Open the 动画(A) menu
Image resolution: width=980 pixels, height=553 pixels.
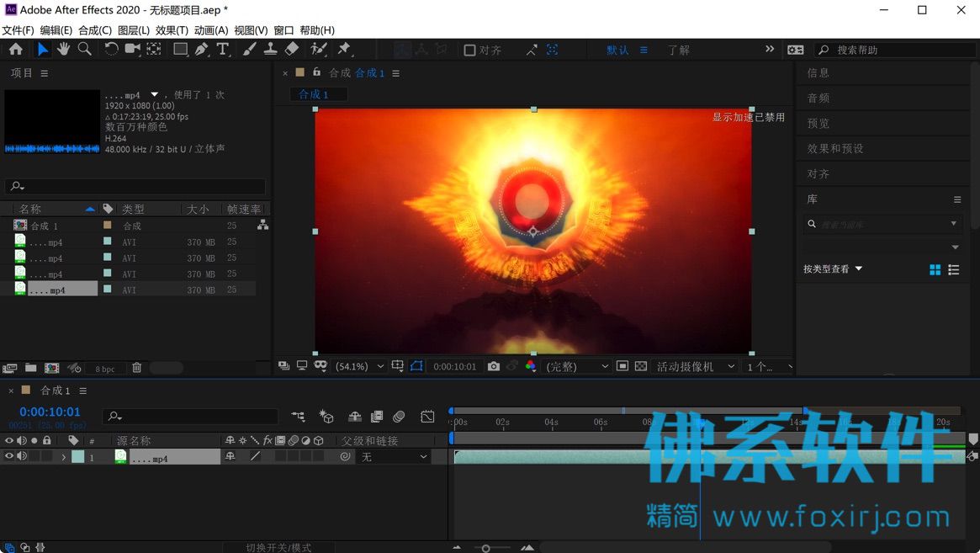tap(211, 30)
